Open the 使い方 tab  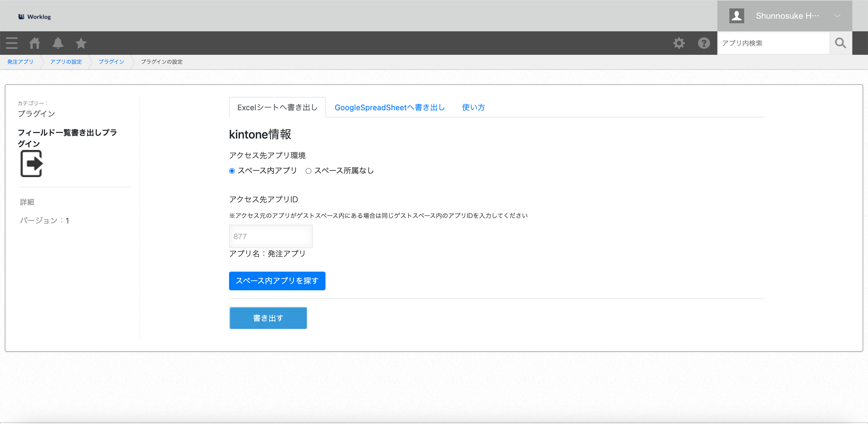[x=473, y=108]
